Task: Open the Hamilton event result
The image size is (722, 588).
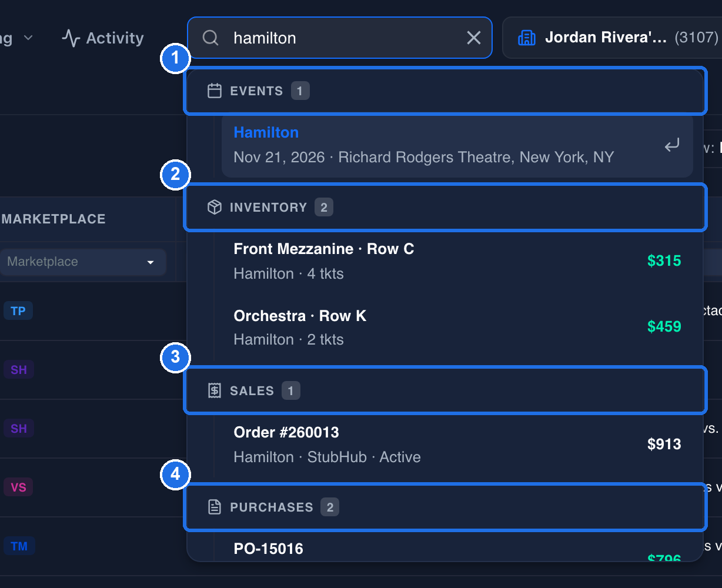Action: pos(457,145)
